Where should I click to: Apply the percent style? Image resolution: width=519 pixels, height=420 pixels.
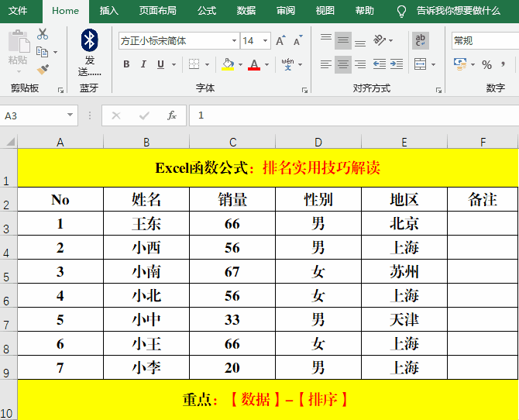click(486, 64)
